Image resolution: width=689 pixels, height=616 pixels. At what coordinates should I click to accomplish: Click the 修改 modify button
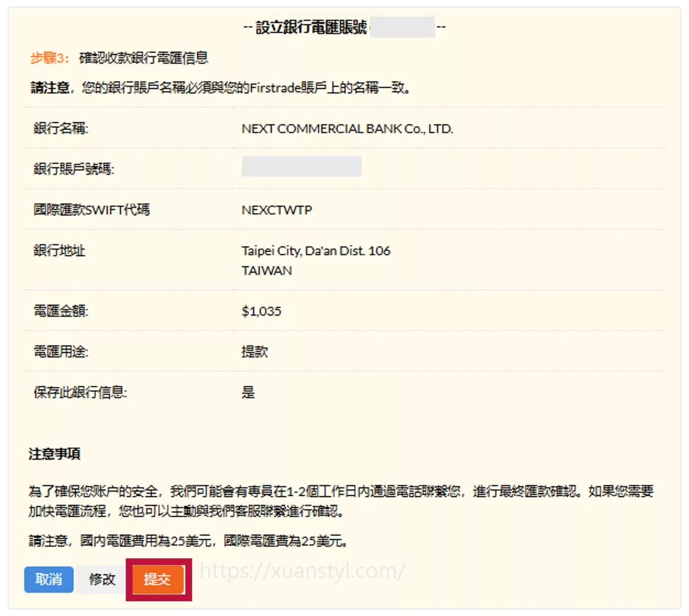point(102,579)
